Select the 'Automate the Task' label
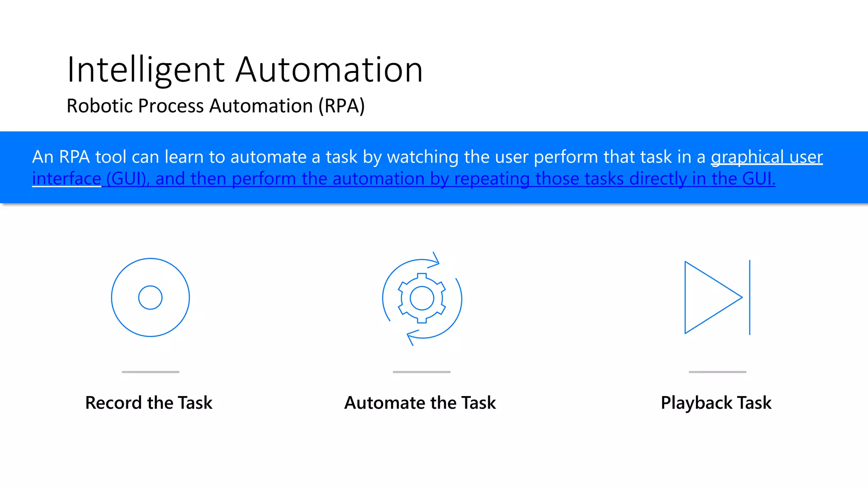Viewport: 868px width, 488px height. click(x=420, y=402)
